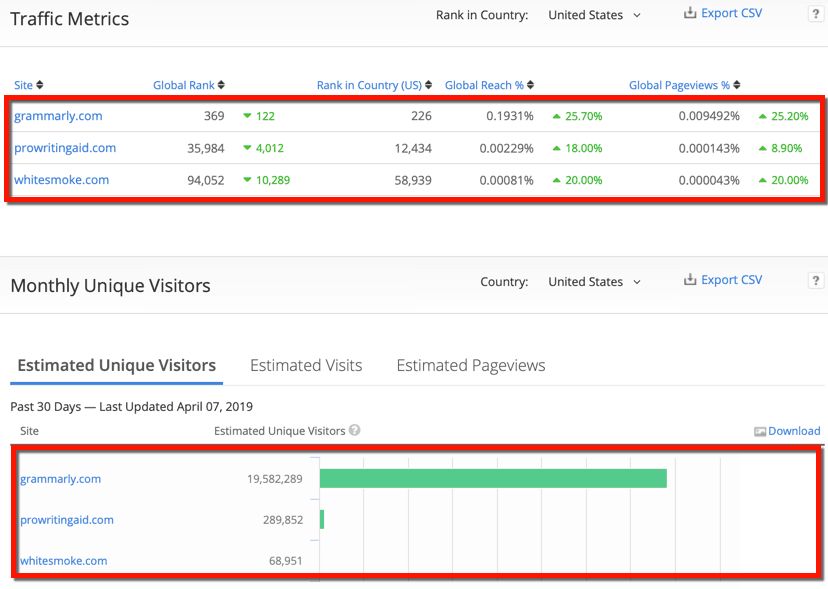Click the pageviews change 8.90%
The height and width of the screenshot is (589, 828).
pos(786,148)
